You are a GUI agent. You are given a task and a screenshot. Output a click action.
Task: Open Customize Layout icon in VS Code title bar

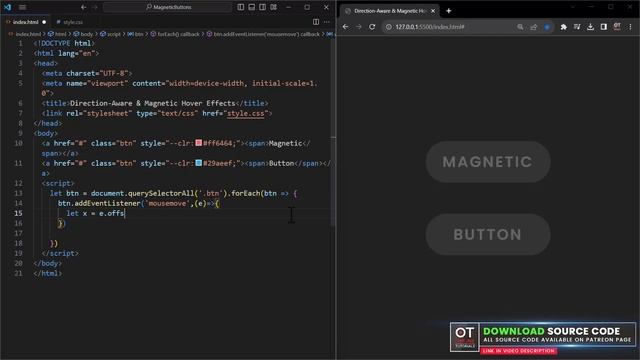click(273, 7)
